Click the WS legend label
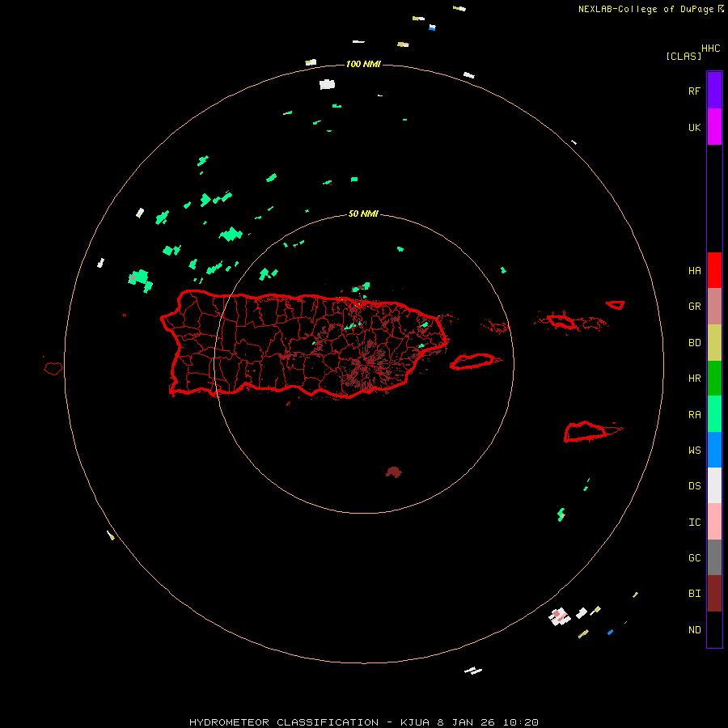This screenshot has width=728, height=728. (x=694, y=451)
